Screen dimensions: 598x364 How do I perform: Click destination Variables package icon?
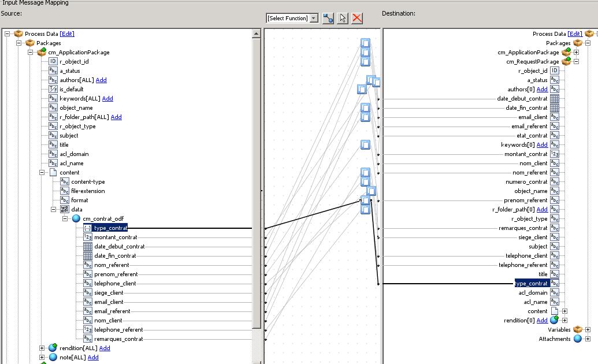pyautogui.click(x=578, y=329)
